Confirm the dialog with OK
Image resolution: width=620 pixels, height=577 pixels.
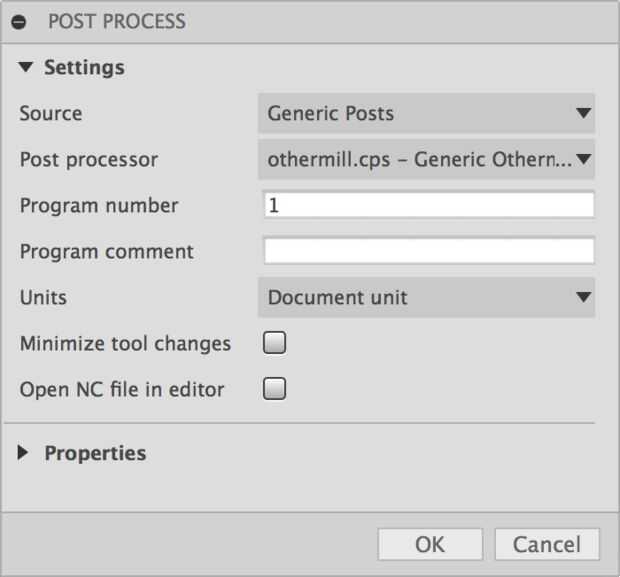coord(430,544)
